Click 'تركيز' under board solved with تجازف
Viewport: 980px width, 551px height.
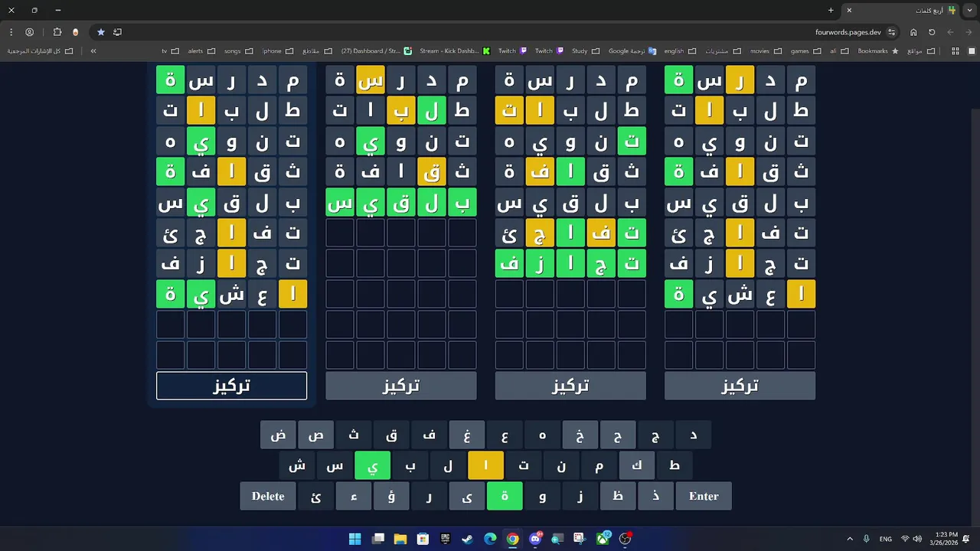570,386
